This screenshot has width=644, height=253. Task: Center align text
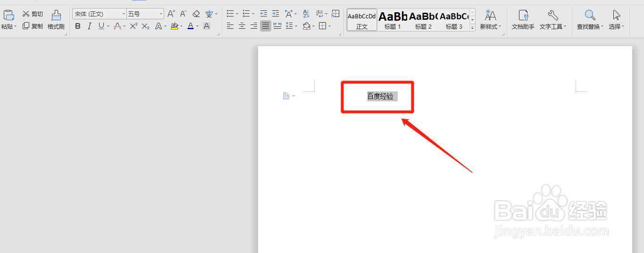point(242,26)
